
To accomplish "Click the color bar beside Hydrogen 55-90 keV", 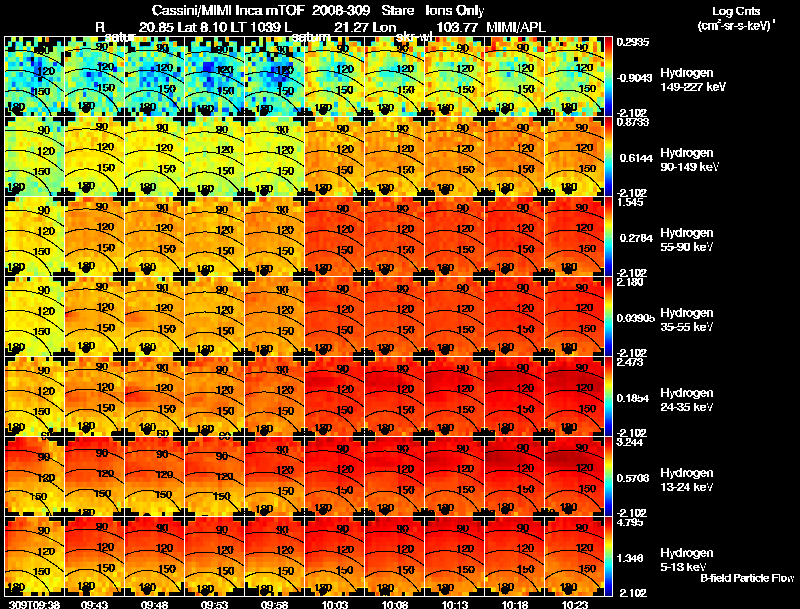I will pos(609,236).
